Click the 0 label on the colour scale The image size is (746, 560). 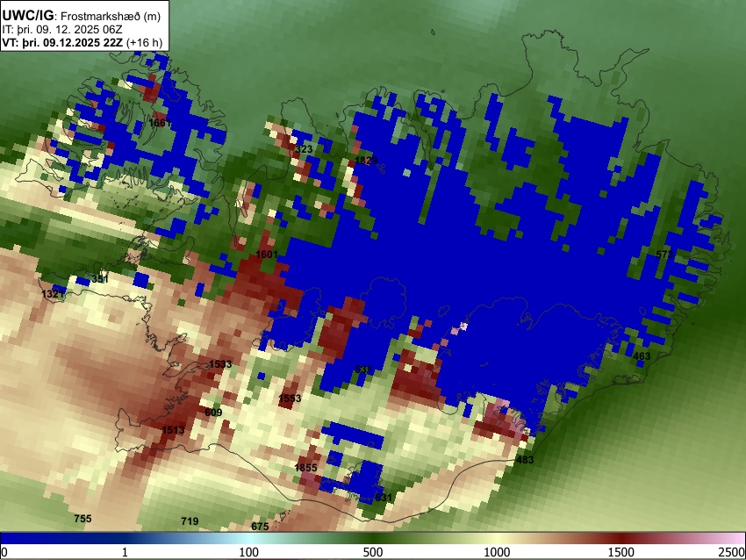tap(4, 552)
